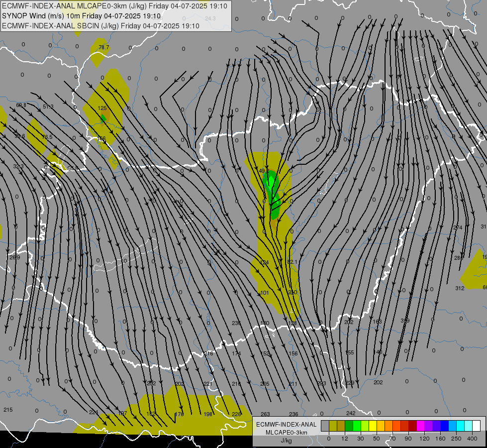
Task: Click the map value '156'
Action: pyautogui.click(x=293, y=353)
